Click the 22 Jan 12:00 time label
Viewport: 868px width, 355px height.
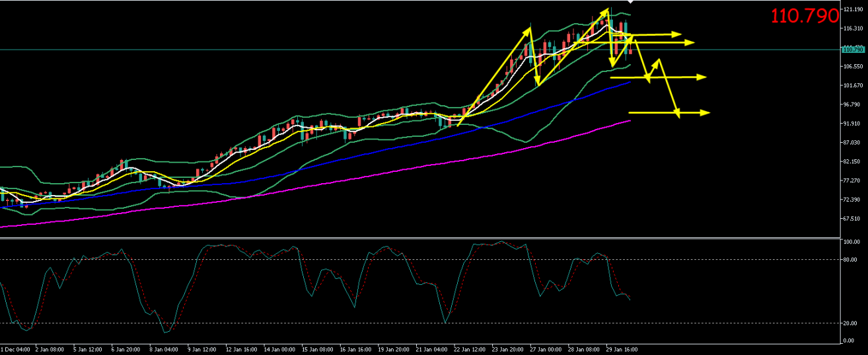471,348
